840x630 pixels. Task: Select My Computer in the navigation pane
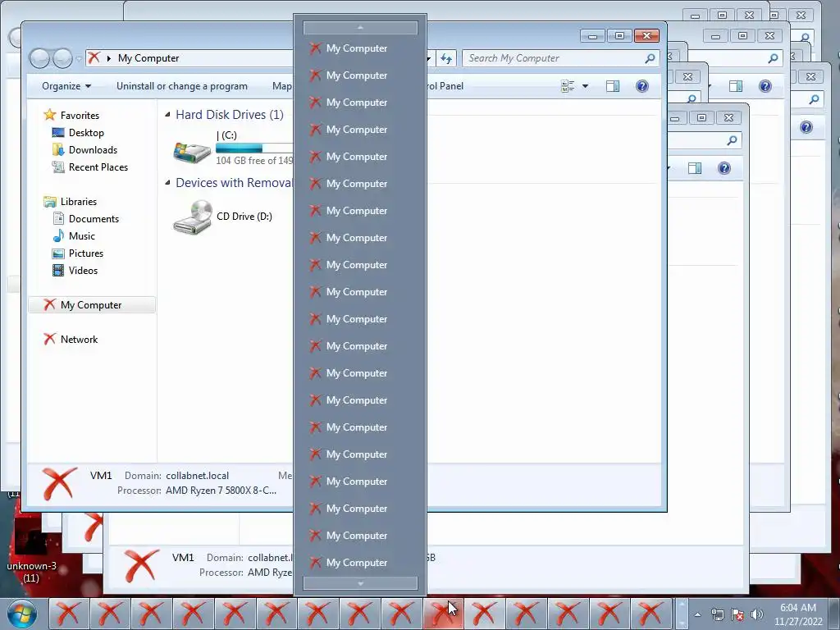(x=92, y=305)
